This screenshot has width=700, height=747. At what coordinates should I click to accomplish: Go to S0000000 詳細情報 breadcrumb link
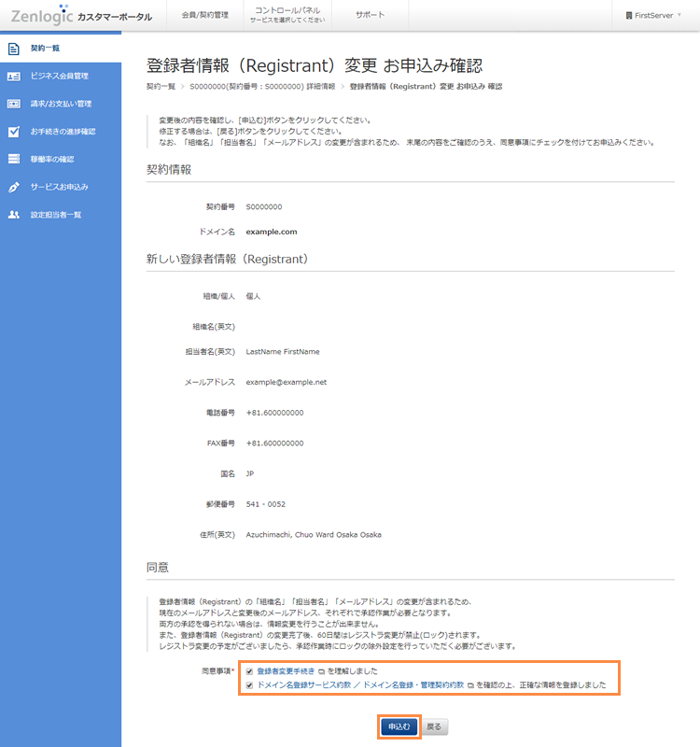[x=262, y=86]
